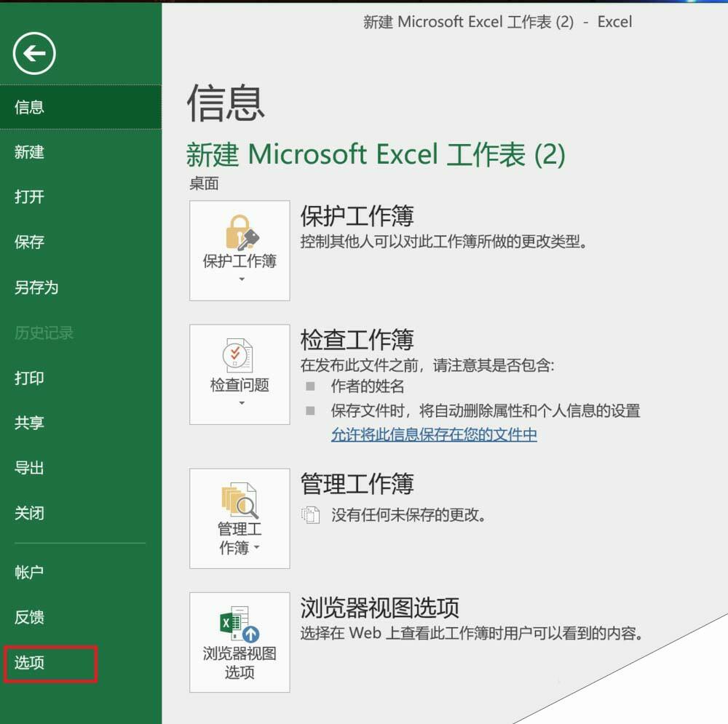Viewport: 728px width, 724px height.
Task: Click the document icon beside 没有任何未保存的更改
Action: coord(310,514)
